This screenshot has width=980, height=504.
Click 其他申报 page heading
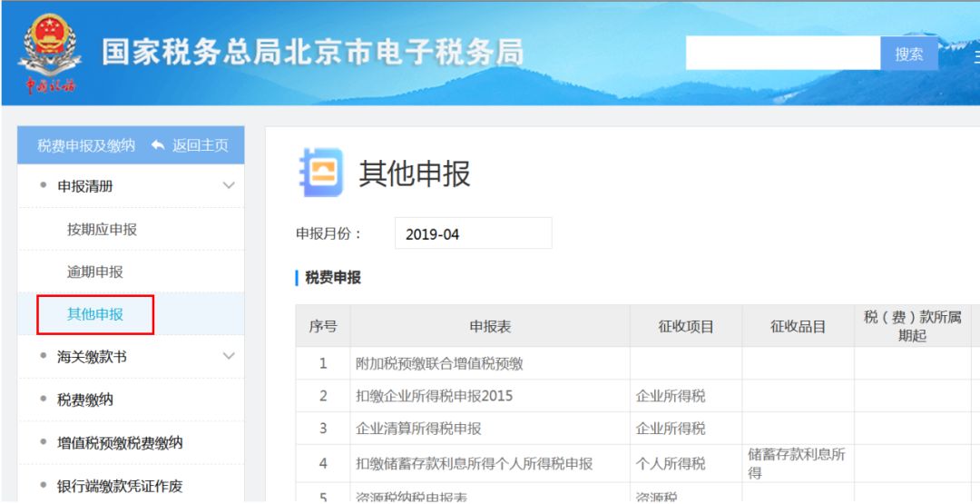click(415, 173)
